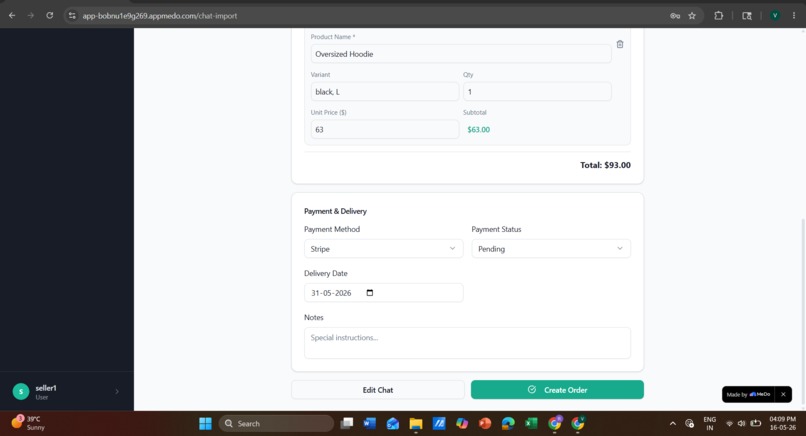Open Wi-Fi network settings in tray
The width and height of the screenshot is (806, 436).
point(729,424)
